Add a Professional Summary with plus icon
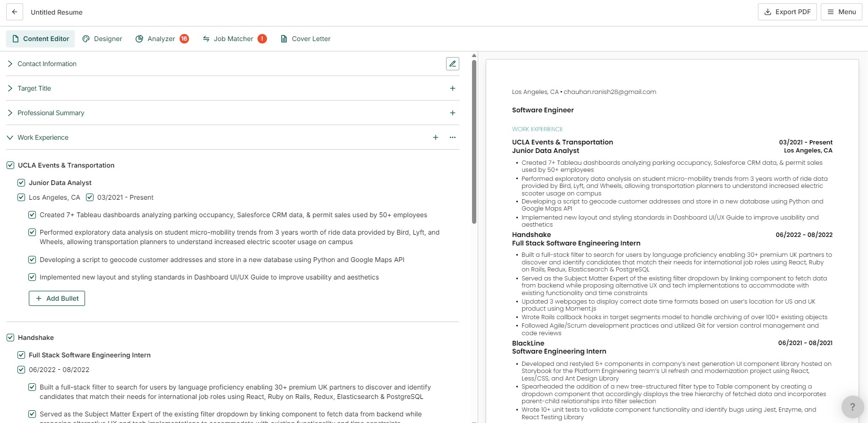Viewport: 868px width, 423px height. click(453, 113)
